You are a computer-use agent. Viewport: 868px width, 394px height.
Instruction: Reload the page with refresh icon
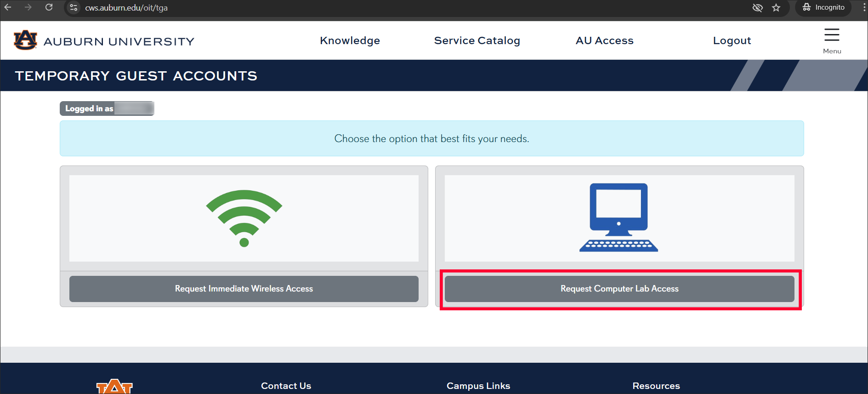(x=49, y=7)
